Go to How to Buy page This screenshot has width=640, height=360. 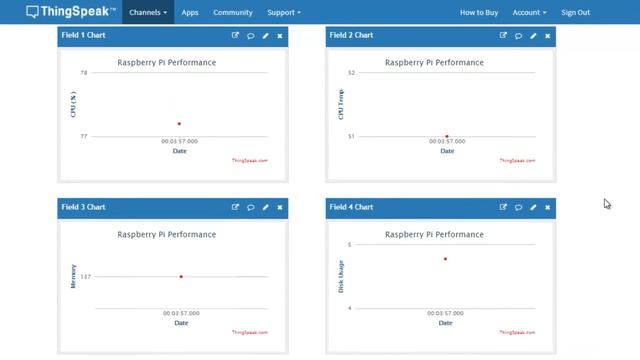point(479,13)
